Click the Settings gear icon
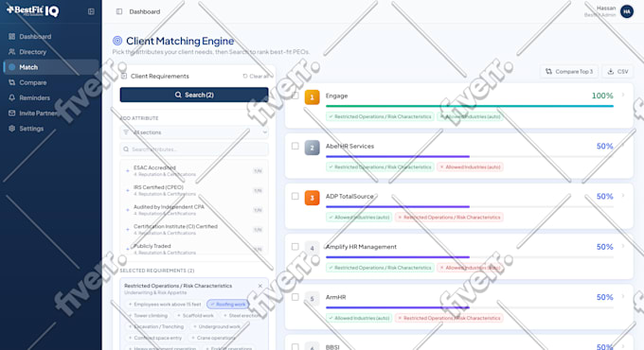The width and height of the screenshot is (644, 350). (x=12, y=129)
